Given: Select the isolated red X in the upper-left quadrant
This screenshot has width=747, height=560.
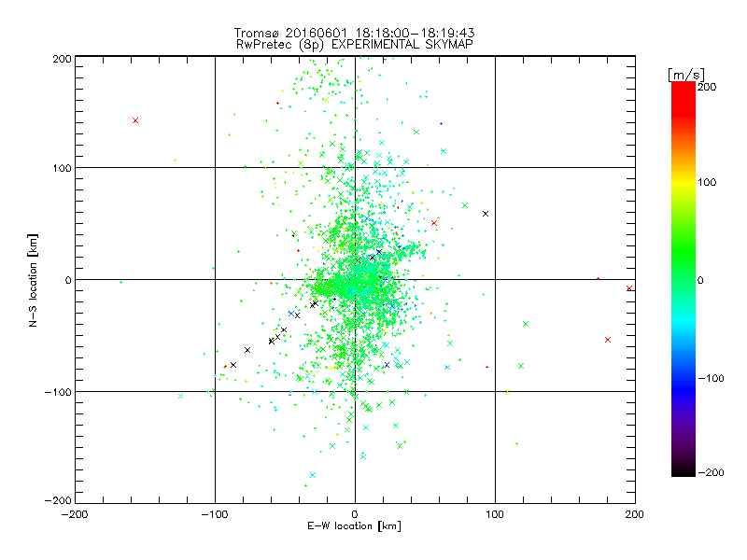Looking at the screenshot, I should point(135,120).
